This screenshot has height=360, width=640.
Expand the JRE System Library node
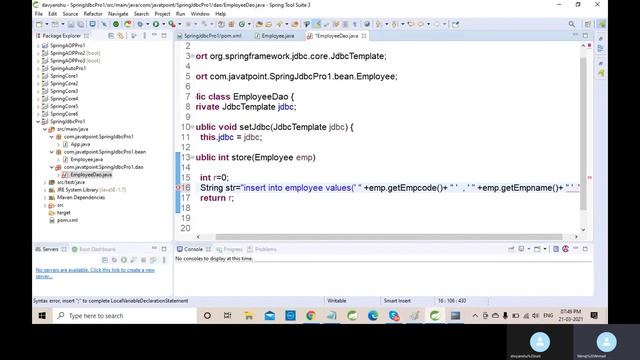pyautogui.click(x=45, y=190)
